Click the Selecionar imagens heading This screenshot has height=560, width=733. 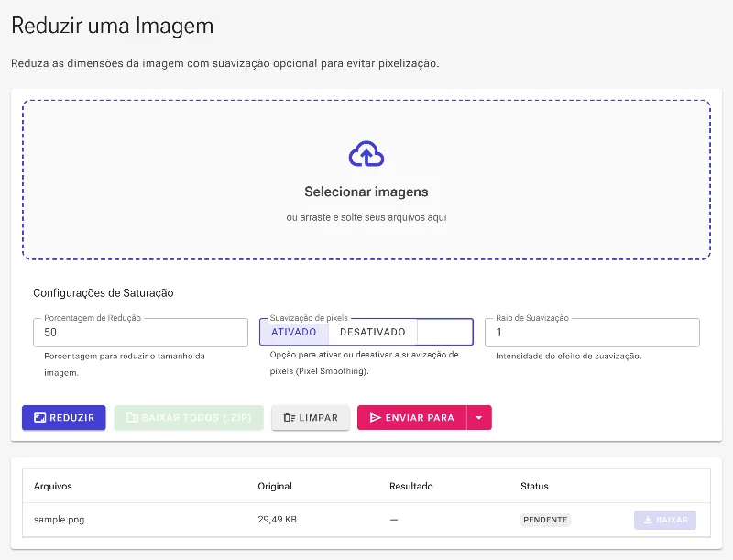tap(366, 192)
